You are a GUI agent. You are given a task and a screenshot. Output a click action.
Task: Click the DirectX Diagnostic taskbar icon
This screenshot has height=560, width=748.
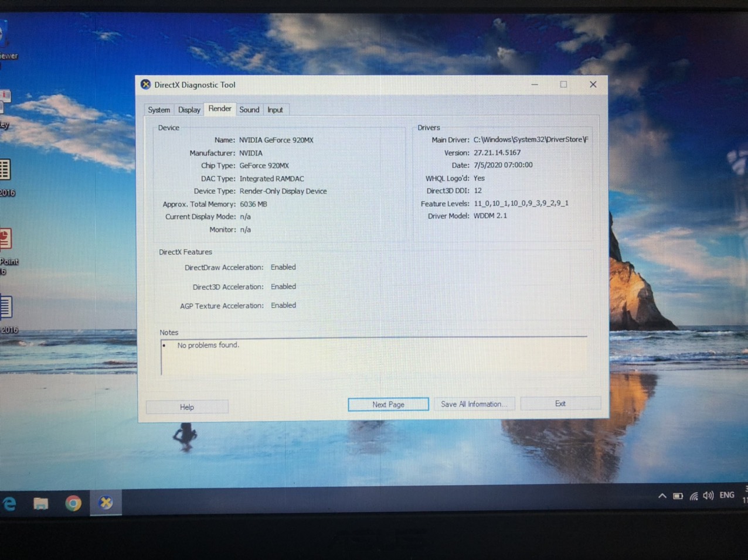pyautogui.click(x=106, y=503)
